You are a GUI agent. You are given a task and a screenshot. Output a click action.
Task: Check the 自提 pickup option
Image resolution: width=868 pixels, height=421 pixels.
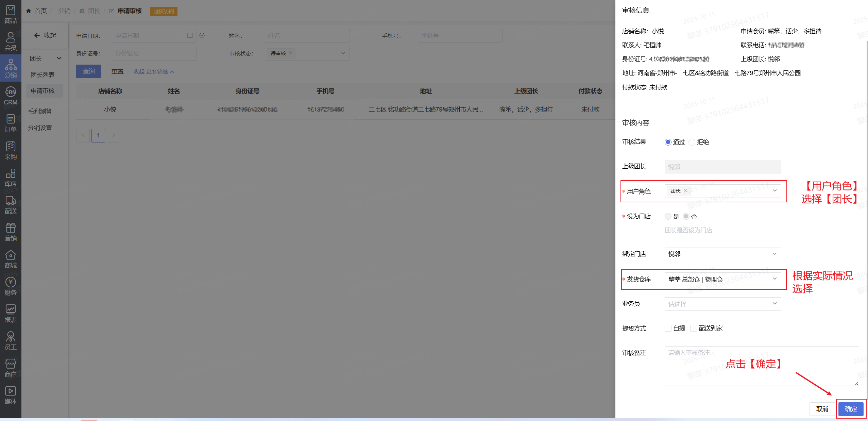click(668, 328)
